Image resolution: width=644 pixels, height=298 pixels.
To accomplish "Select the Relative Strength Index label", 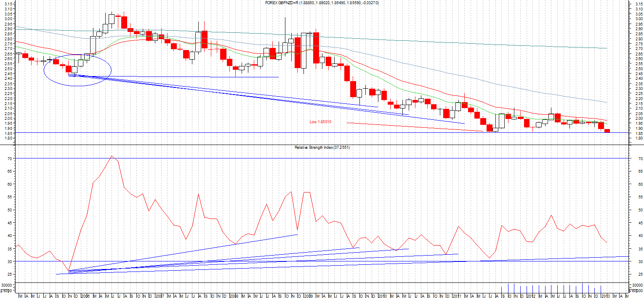I will pos(322,148).
